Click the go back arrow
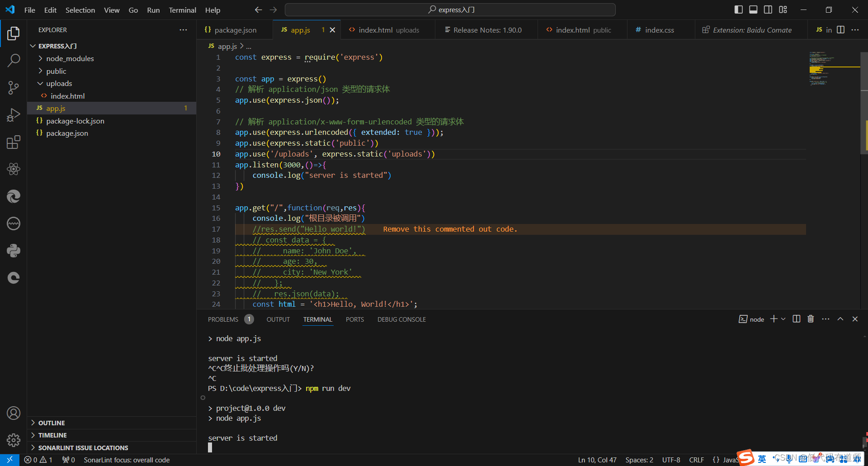Image resolution: width=868 pixels, height=466 pixels. 258,10
